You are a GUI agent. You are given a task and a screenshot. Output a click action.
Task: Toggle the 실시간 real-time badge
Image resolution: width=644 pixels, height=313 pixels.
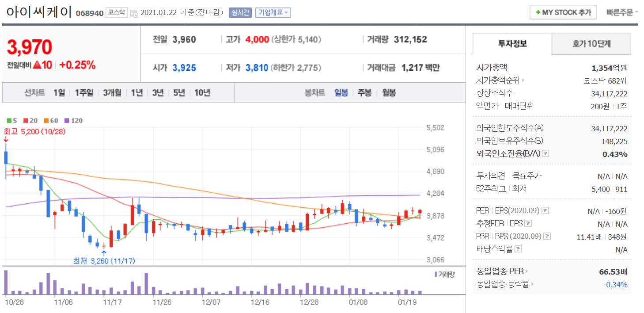(240, 12)
